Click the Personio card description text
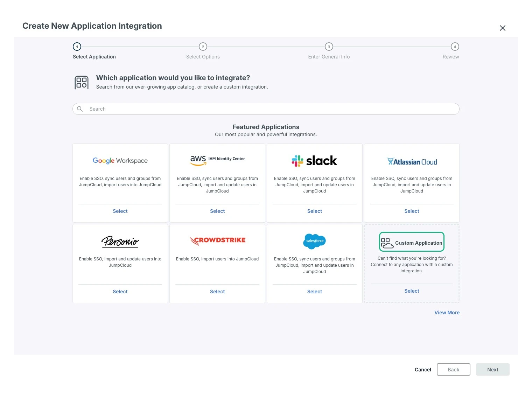The width and height of the screenshot is (532, 398). 120,262
